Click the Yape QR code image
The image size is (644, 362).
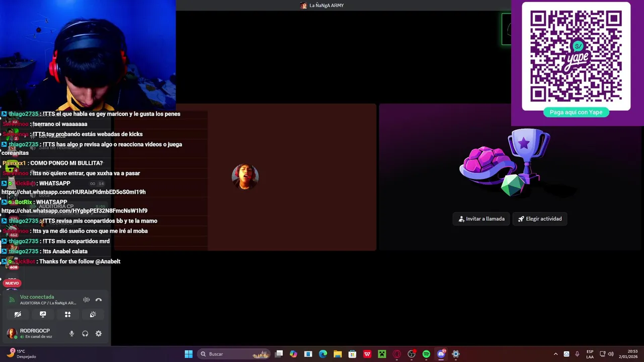(576, 55)
